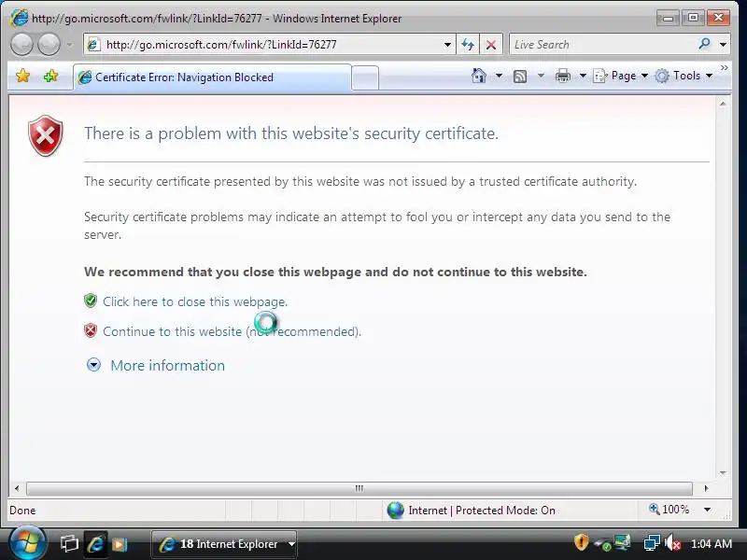Screen dimensions: 747x560
Task: Click the muted volume speaker tray icon
Action: (672, 543)
